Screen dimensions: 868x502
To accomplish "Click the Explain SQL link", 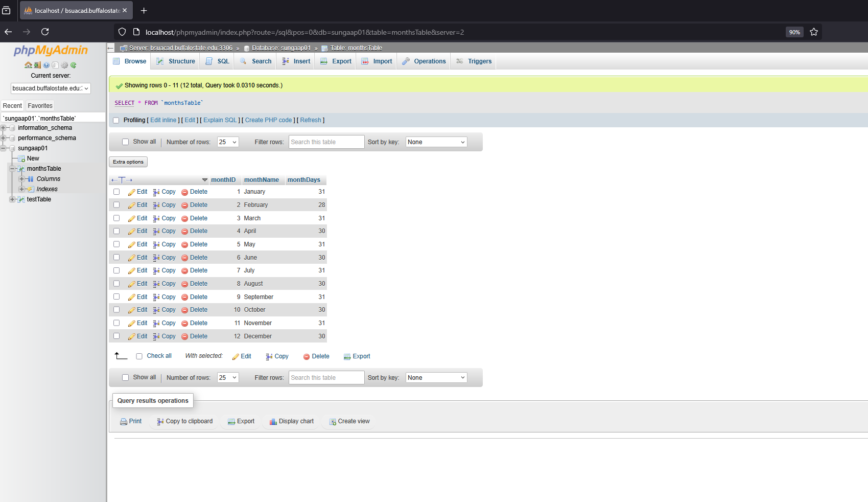I will (x=220, y=121).
